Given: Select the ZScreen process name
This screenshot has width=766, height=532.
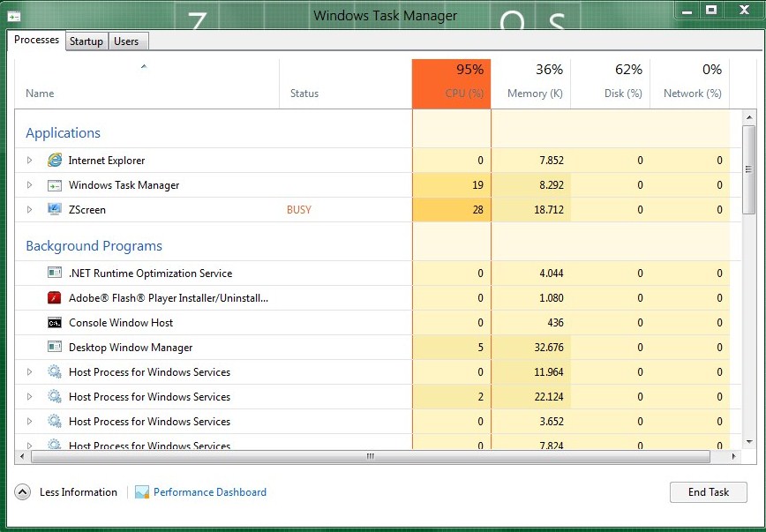Looking at the screenshot, I should tap(87, 210).
